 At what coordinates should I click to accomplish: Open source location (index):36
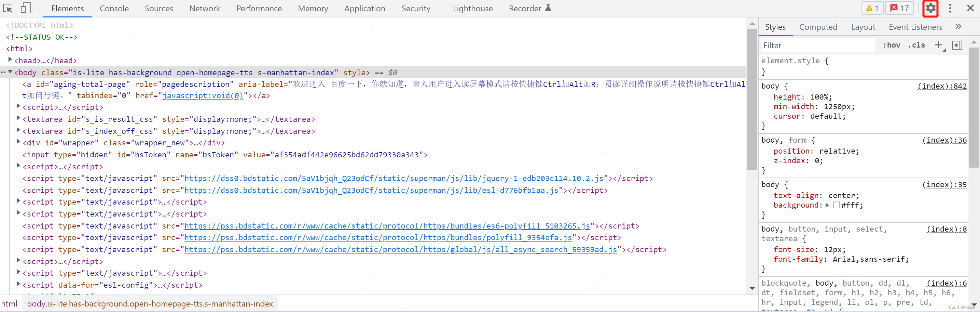click(944, 140)
